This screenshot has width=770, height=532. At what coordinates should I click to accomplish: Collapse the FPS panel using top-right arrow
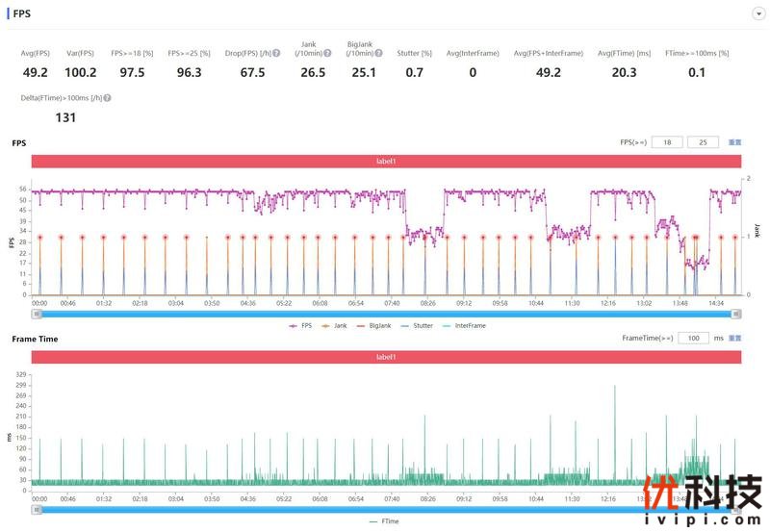759,14
